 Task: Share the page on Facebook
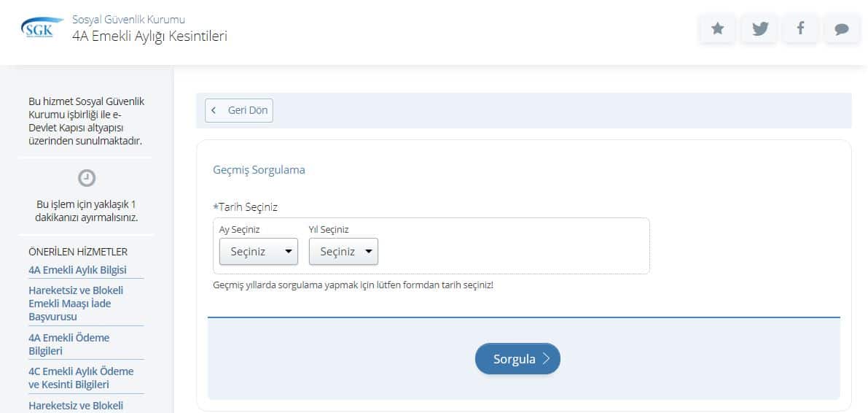click(x=801, y=28)
